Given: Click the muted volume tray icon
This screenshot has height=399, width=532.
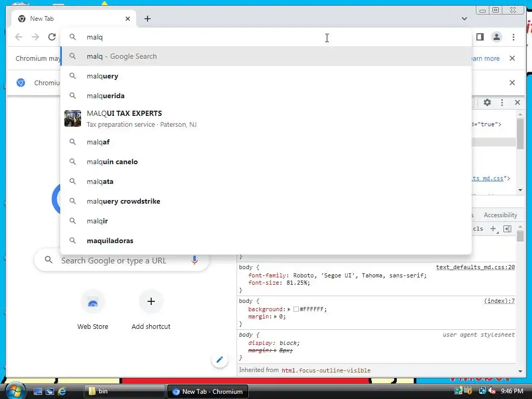Looking at the screenshot, I should coord(492,391).
